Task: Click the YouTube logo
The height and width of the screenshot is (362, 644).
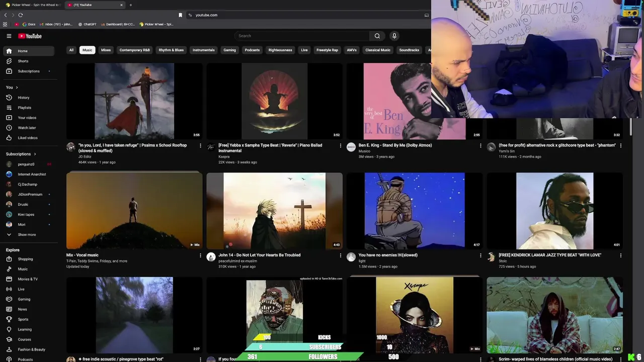Action: pyautogui.click(x=30, y=36)
